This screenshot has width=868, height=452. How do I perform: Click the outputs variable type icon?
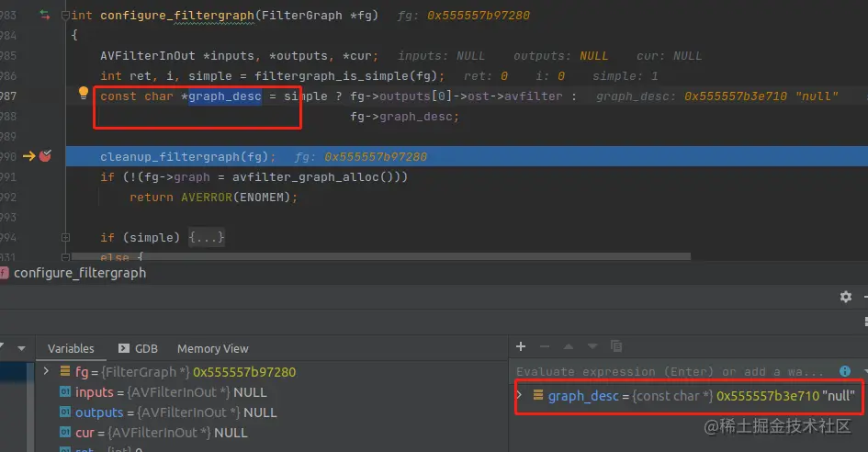point(65,412)
